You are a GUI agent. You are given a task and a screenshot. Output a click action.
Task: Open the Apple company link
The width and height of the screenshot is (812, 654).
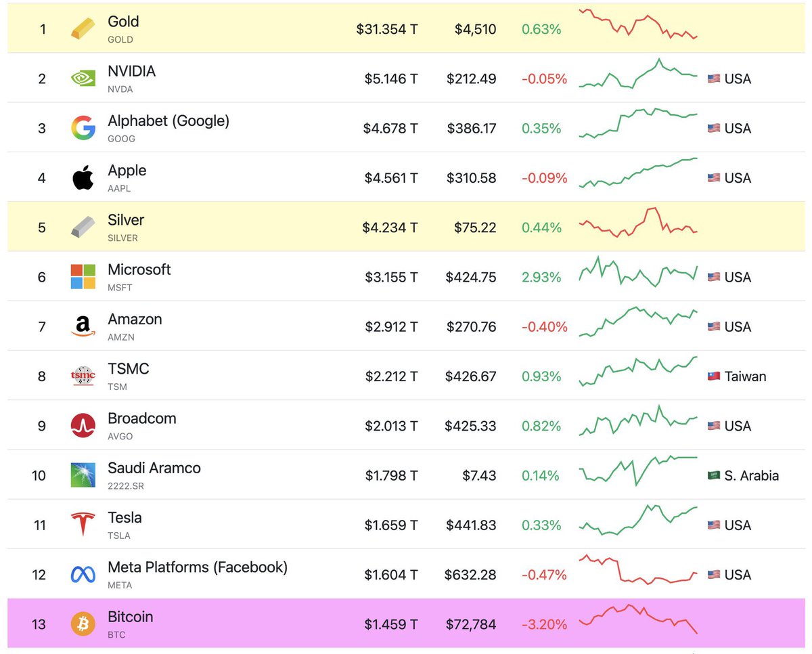[127, 171]
